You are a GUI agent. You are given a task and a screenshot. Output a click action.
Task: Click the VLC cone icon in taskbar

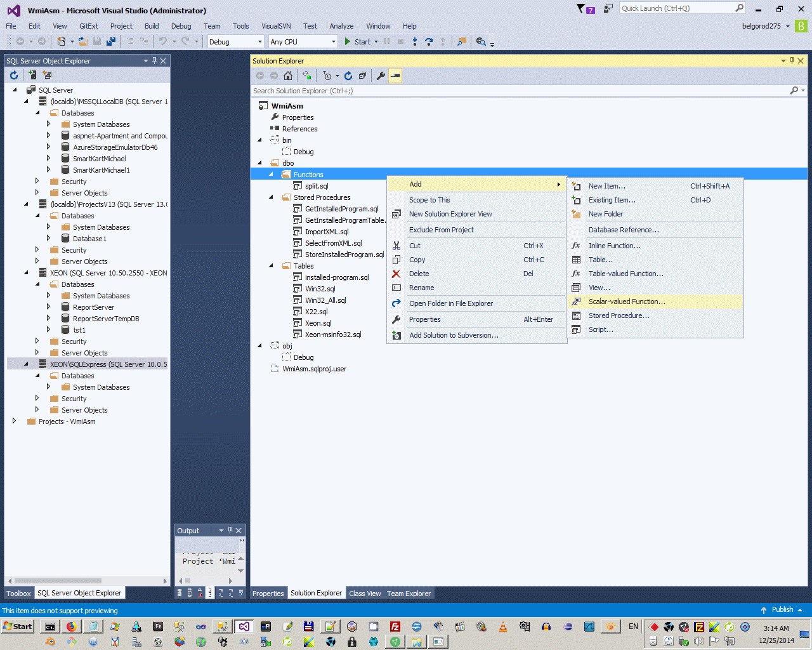[x=502, y=627]
